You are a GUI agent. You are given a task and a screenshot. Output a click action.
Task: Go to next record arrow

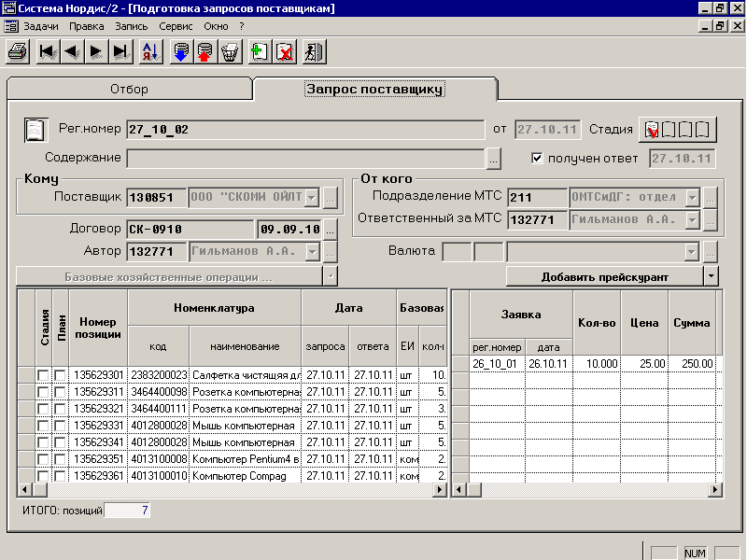96,51
